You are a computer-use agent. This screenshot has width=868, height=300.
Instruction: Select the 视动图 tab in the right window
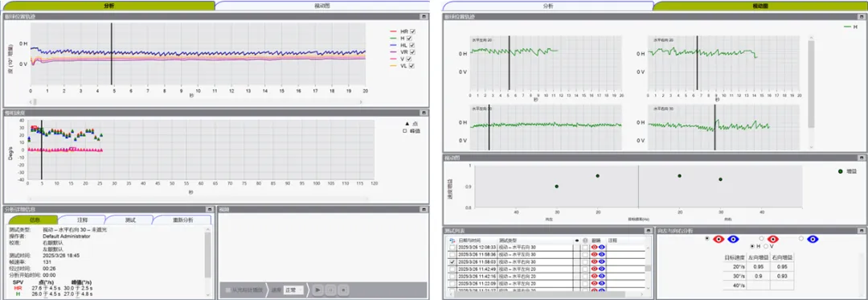point(759,6)
